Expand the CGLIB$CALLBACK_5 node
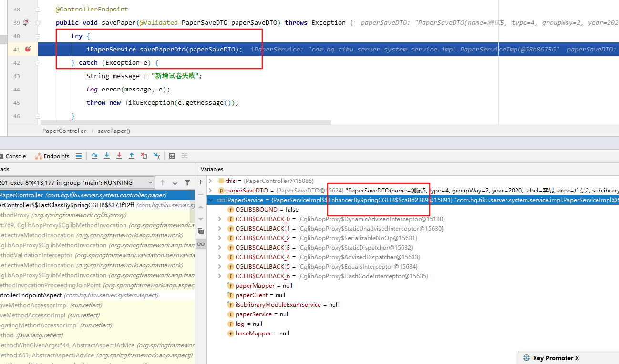619x364 pixels. point(220,267)
